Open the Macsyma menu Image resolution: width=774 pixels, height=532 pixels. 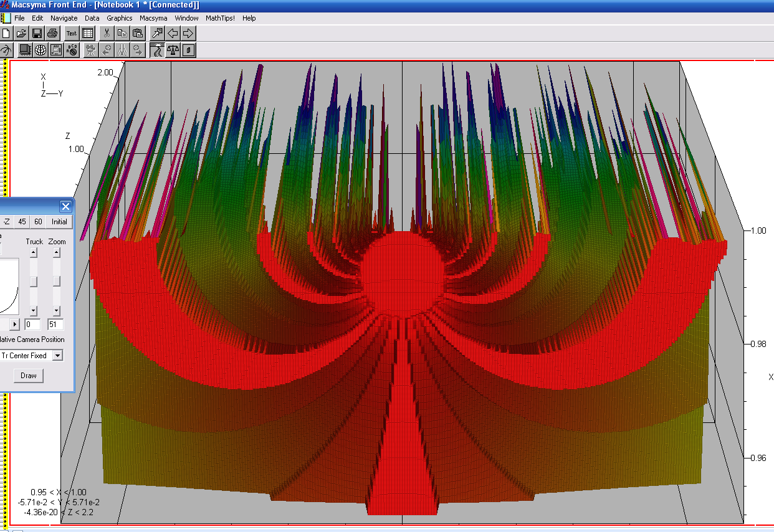pos(153,18)
